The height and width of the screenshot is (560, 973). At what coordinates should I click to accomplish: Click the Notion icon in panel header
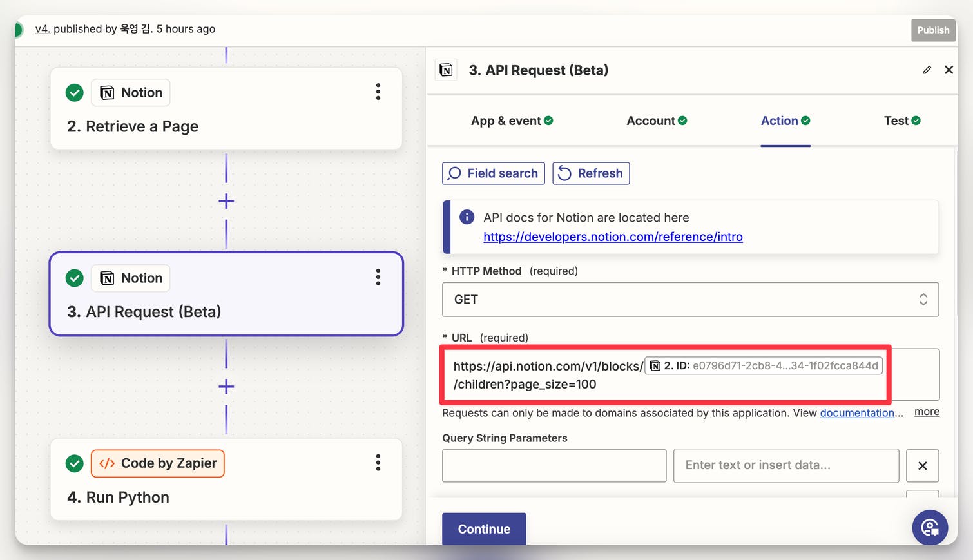pyautogui.click(x=446, y=70)
